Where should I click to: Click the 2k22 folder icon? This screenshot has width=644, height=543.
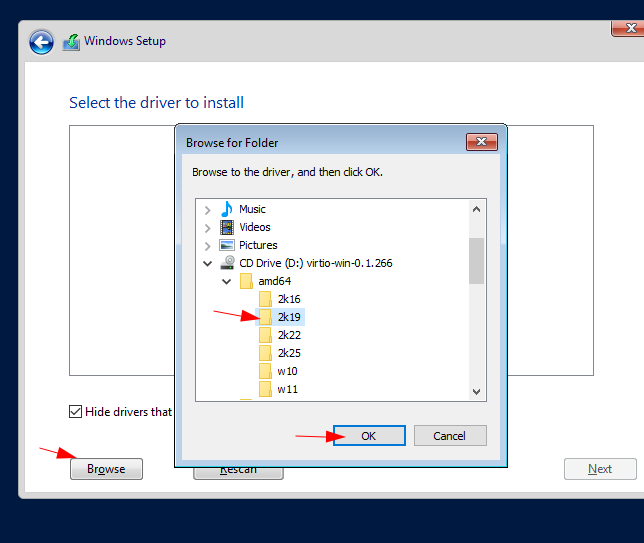[265, 335]
